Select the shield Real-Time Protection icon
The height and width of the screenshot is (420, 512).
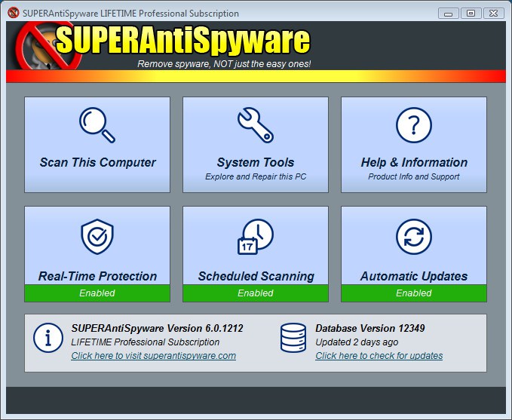(97, 237)
